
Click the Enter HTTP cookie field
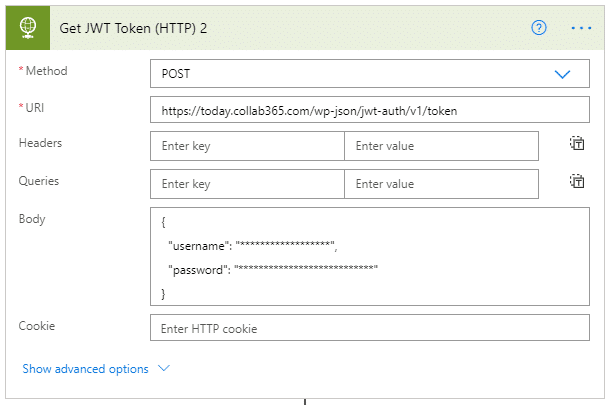tap(369, 328)
